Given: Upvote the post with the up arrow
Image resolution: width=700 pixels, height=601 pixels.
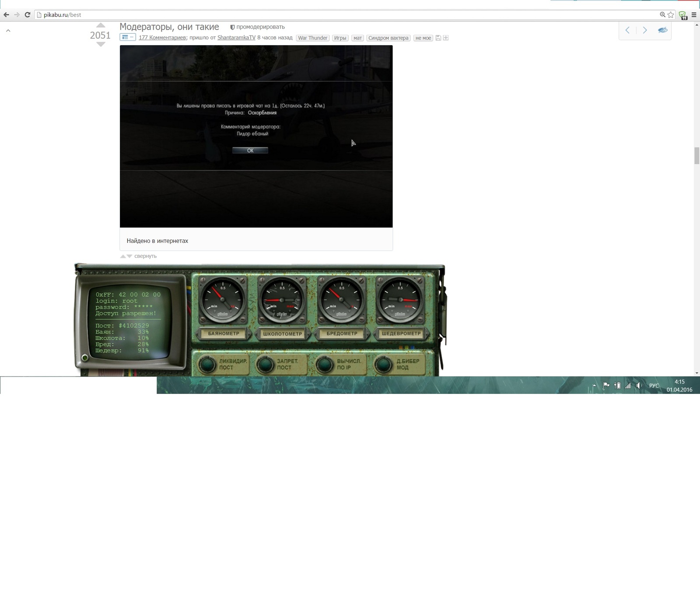Looking at the screenshot, I should tap(100, 25).
